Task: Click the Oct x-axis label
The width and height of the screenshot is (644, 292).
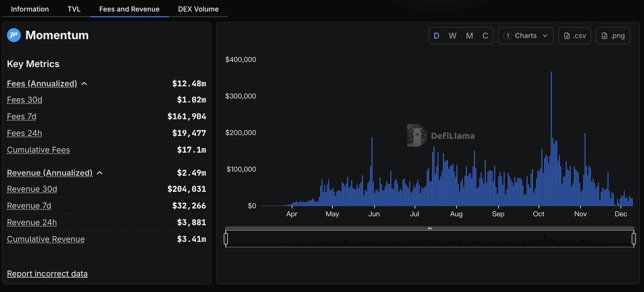Action: [x=538, y=214]
